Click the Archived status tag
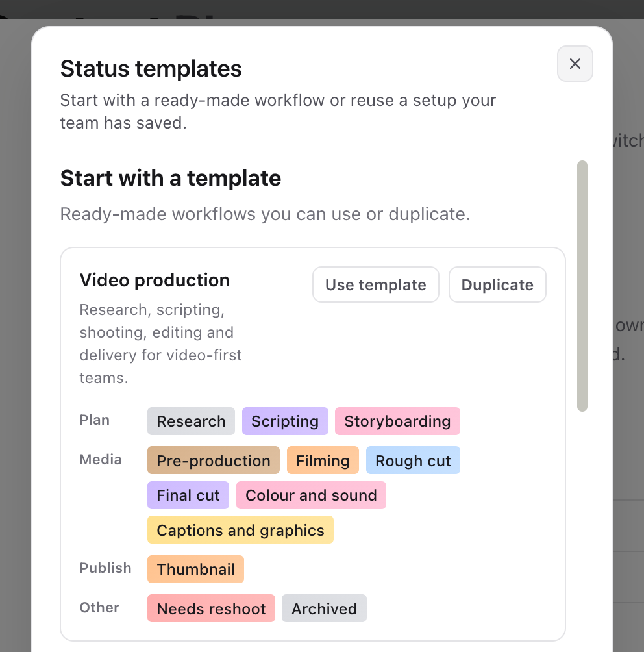This screenshot has width=644, height=652. pyautogui.click(x=325, y=608)
